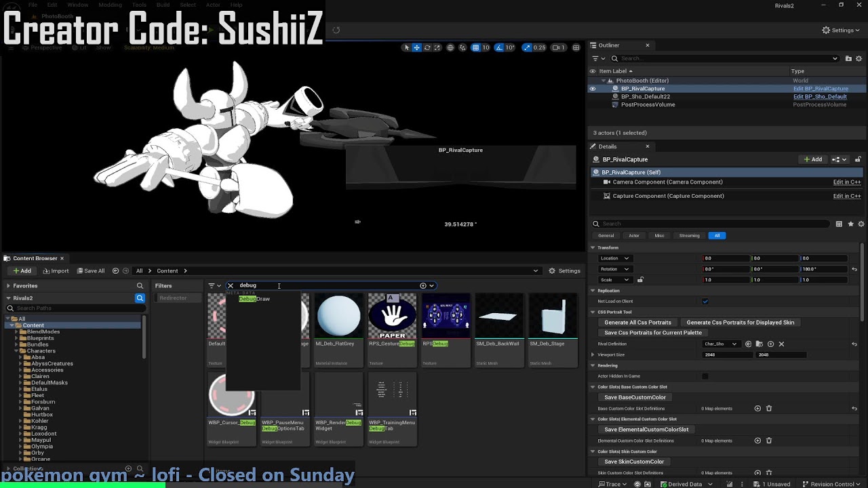Switch to Actor filter tab

634,236
